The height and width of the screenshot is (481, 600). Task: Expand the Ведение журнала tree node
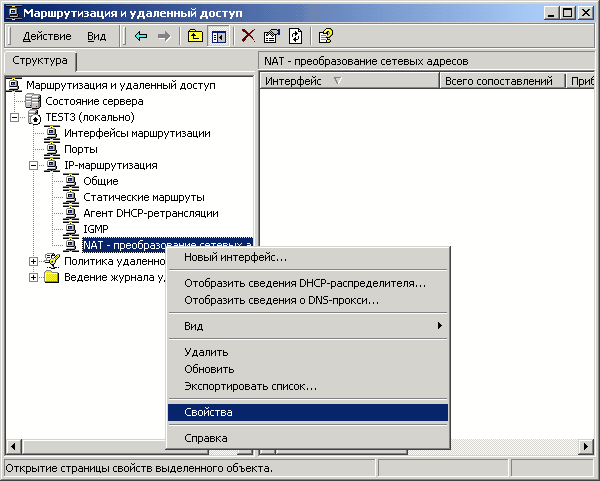[x=33, y=277]
